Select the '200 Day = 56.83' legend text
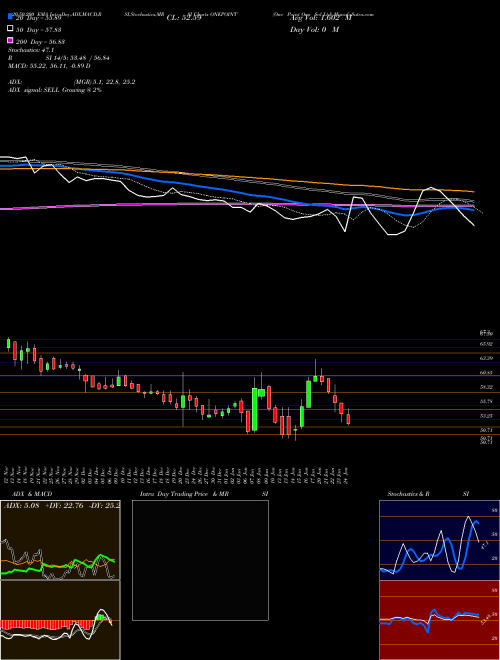 click(x=40, y=42)
